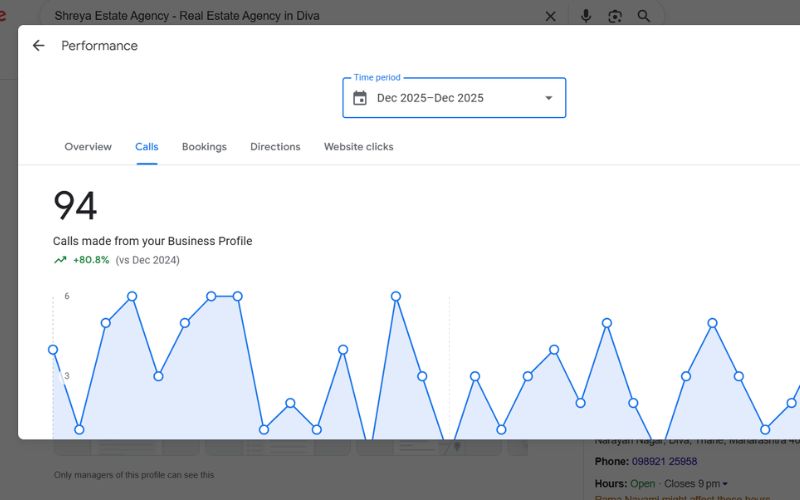
Task: Go to the Directions tab
Action: [x=275, y=147]
